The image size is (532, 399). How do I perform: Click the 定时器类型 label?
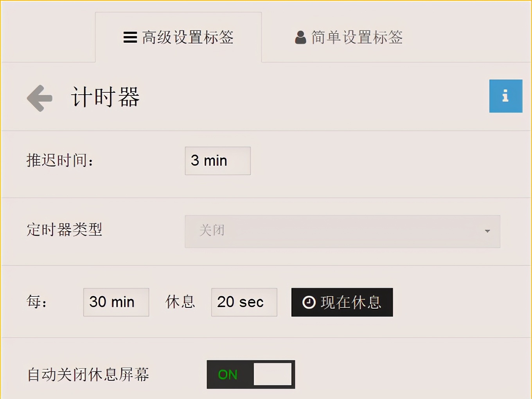click(x=64, y=231)
